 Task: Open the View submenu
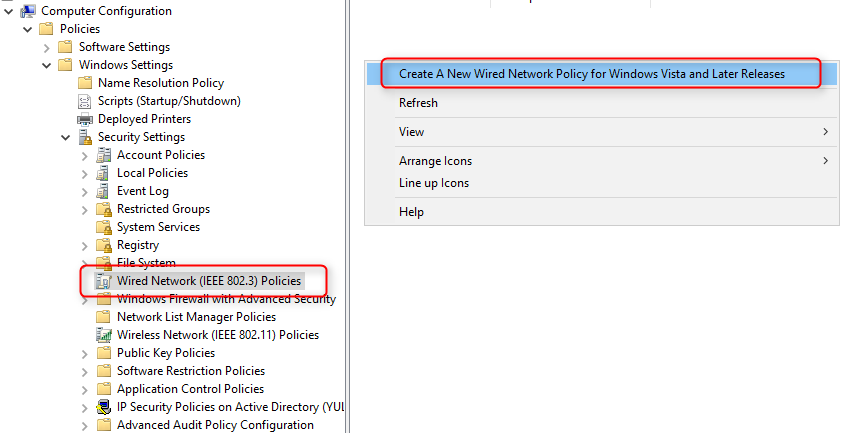[x=412, y=132]
